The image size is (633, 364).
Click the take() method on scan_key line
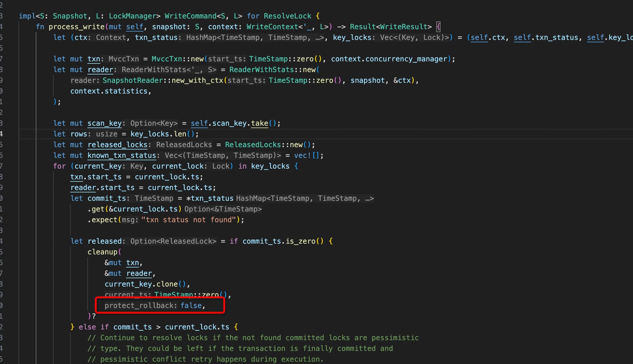pos(259,123)
